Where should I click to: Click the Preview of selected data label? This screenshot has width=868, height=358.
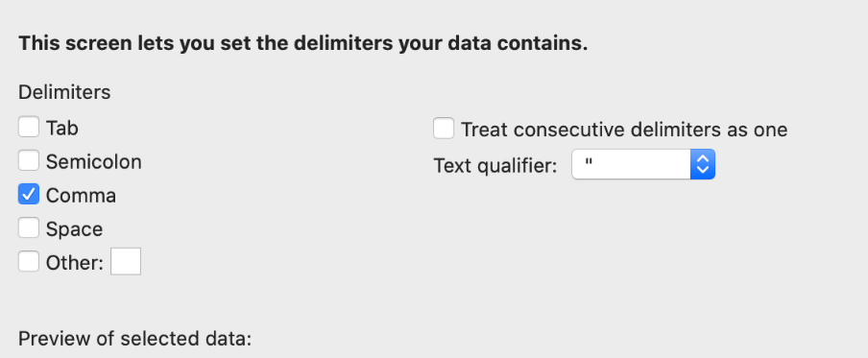[x=135, y=339]
